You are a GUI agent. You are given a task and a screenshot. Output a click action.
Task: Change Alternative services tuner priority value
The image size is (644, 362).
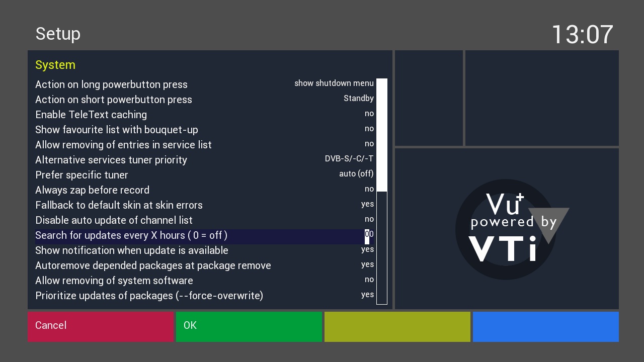pos(349,159)
